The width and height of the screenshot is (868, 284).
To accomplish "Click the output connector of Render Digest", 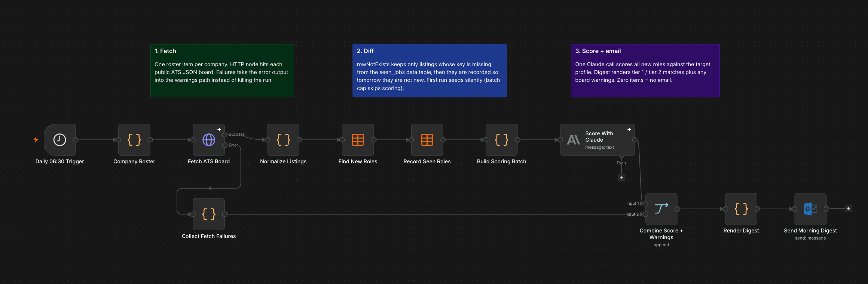I will click(x=757, y=209).
